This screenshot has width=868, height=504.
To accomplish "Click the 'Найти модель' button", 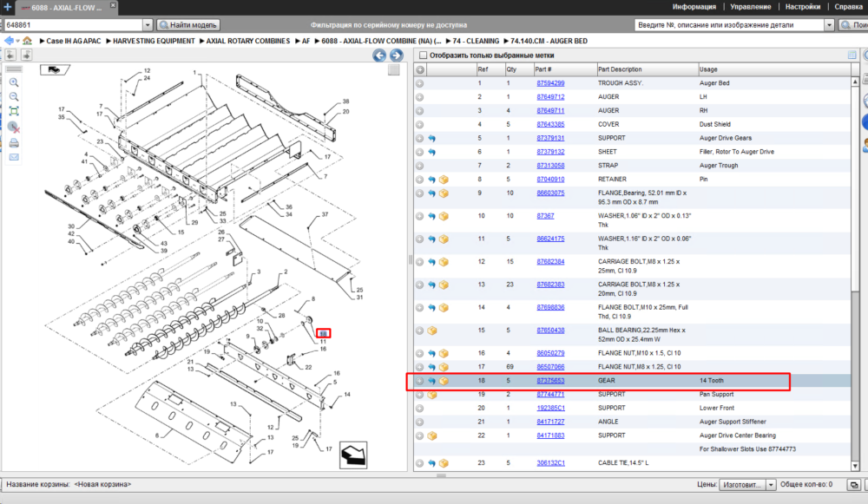I will 188,25.
